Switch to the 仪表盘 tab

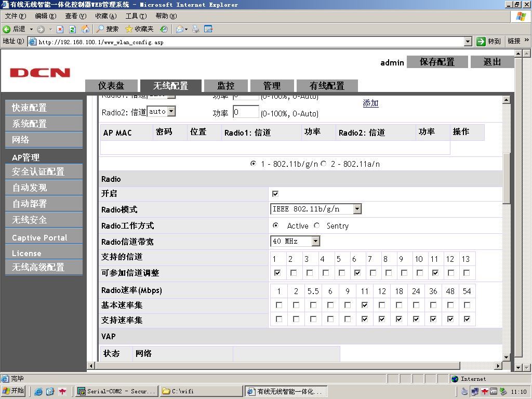pos(111,86)
